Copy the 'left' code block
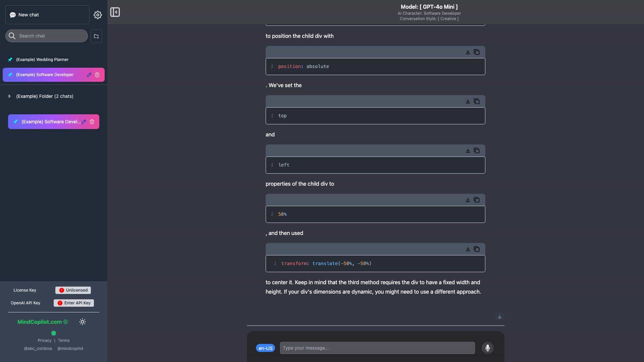Viewport: 644px width, 362px height. pyautogui.click(x=477, y=150)
